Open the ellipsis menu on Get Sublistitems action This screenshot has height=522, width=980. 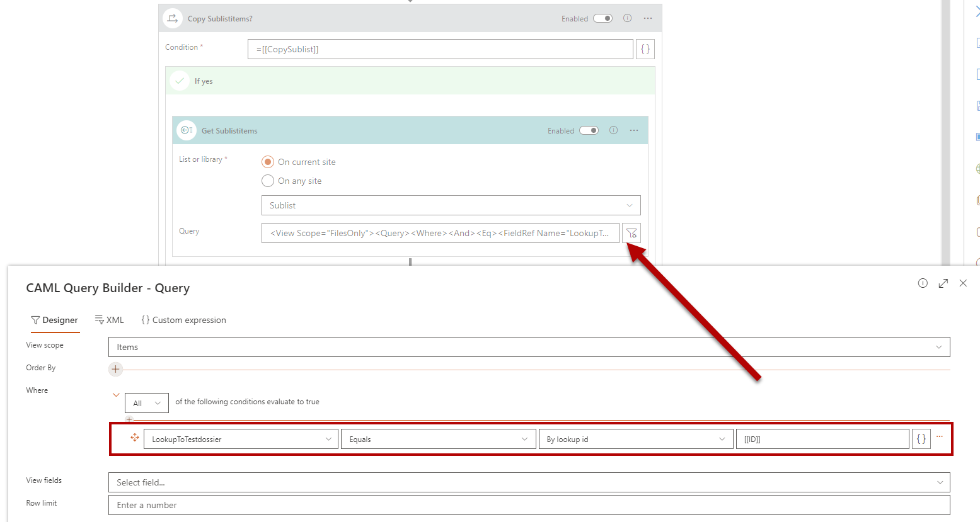(x=634, y=130)
